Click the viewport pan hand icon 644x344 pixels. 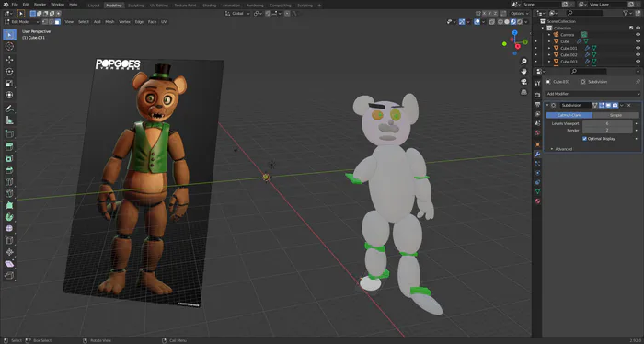click(523, 72)
